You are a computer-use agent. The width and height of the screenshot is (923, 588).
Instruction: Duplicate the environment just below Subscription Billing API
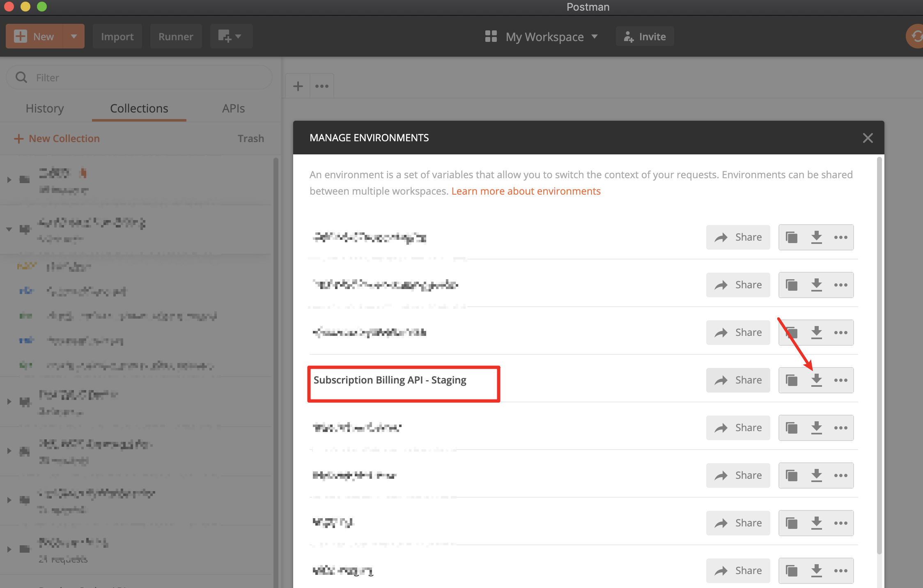coord(792,428)
